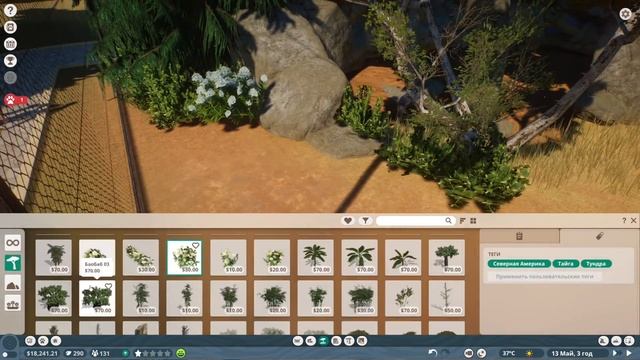Click the middle round icon in the bottom-right toolbar
Screen dimensions: 640x360
point(616,340)
